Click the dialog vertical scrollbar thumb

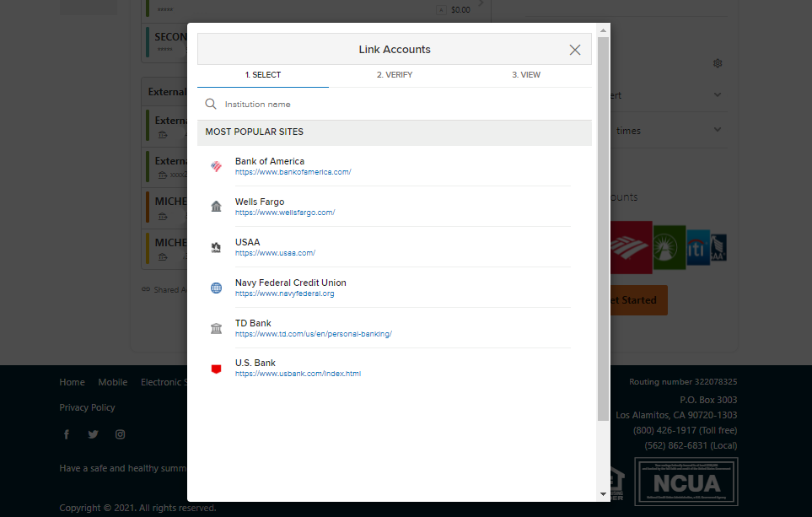tap(603, 229)
